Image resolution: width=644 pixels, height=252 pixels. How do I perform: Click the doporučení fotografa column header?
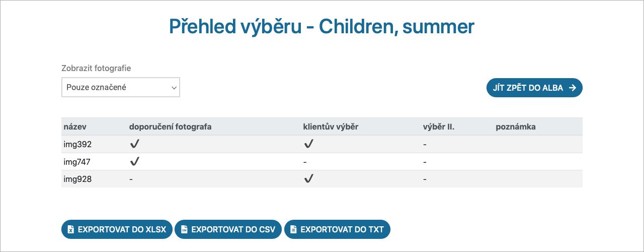tap(171, 127)
